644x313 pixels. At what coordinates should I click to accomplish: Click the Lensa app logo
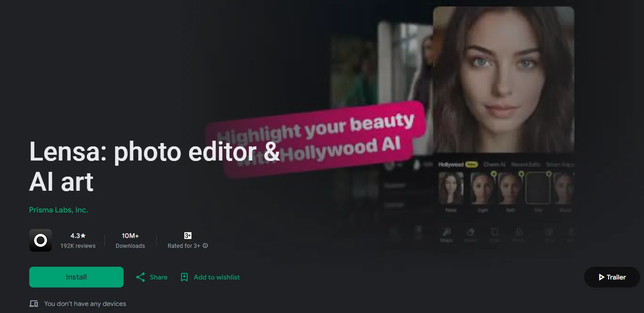[41, 240]
